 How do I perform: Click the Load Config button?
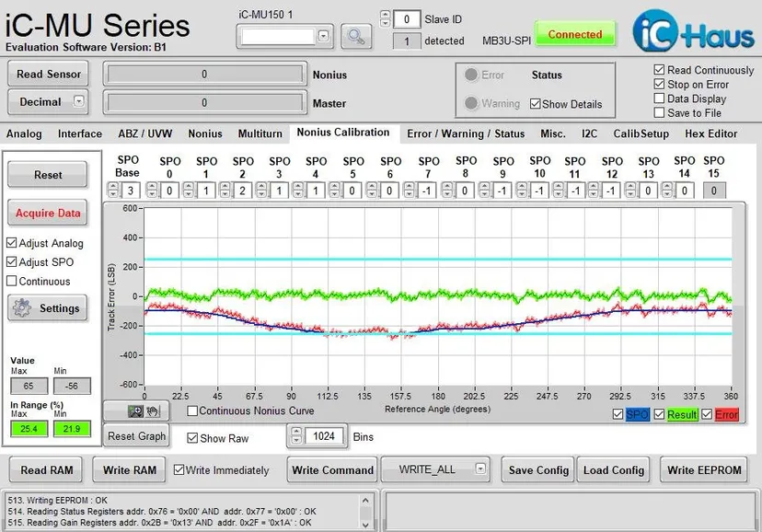[x=613, y=469]
